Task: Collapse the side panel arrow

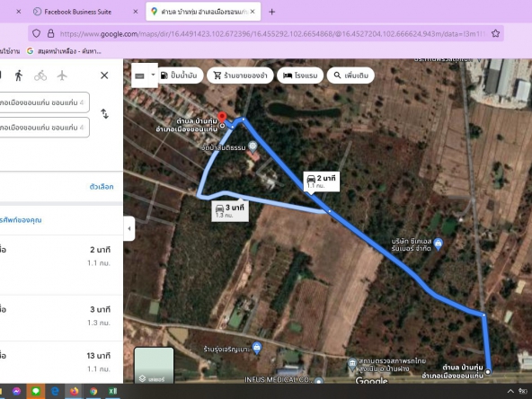Action: (129, 228)
